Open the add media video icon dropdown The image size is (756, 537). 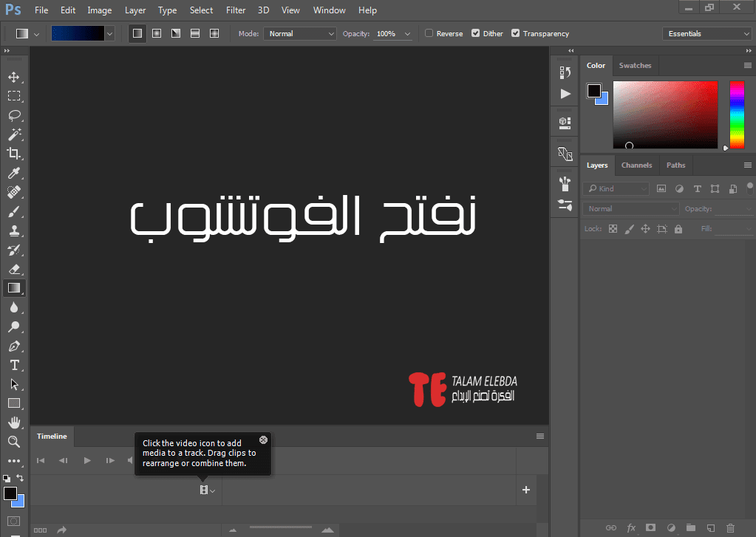coord(208,490)
